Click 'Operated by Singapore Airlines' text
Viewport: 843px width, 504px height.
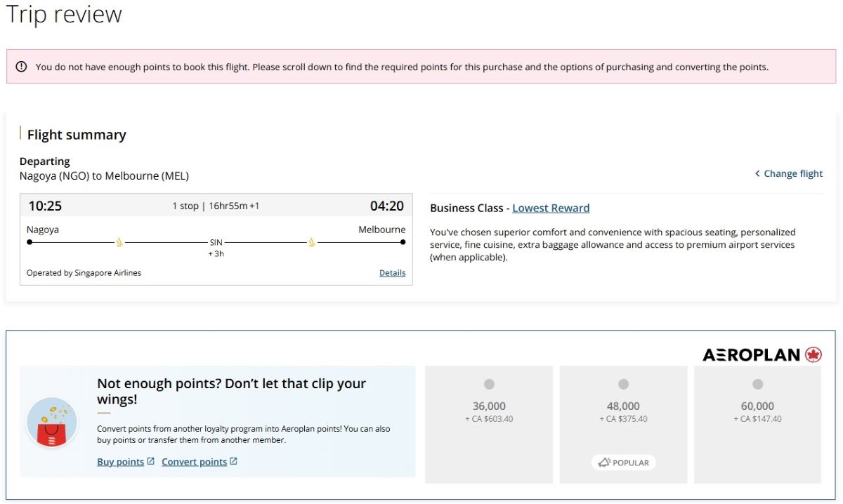pyautogui.click(x=84, y=273)
